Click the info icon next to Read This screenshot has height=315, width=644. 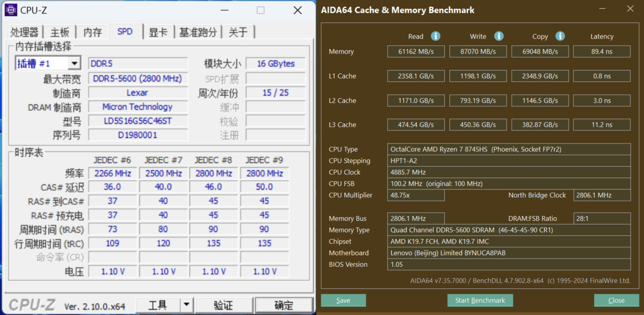click(436, 36)
